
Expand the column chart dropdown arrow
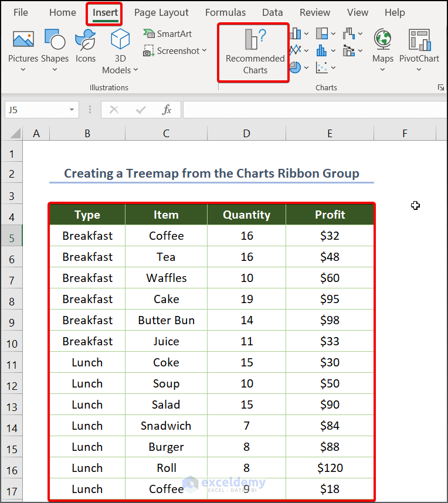(x=307, y=33)
